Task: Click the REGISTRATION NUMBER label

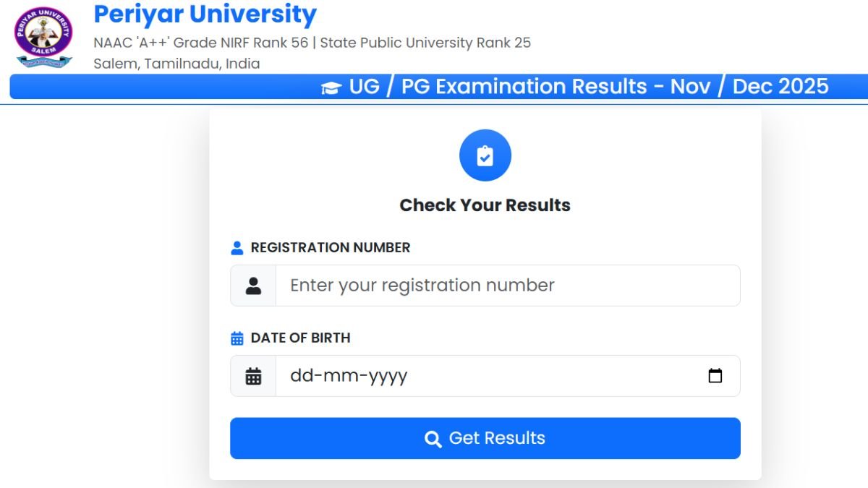Action: click(x=330, y=247)
